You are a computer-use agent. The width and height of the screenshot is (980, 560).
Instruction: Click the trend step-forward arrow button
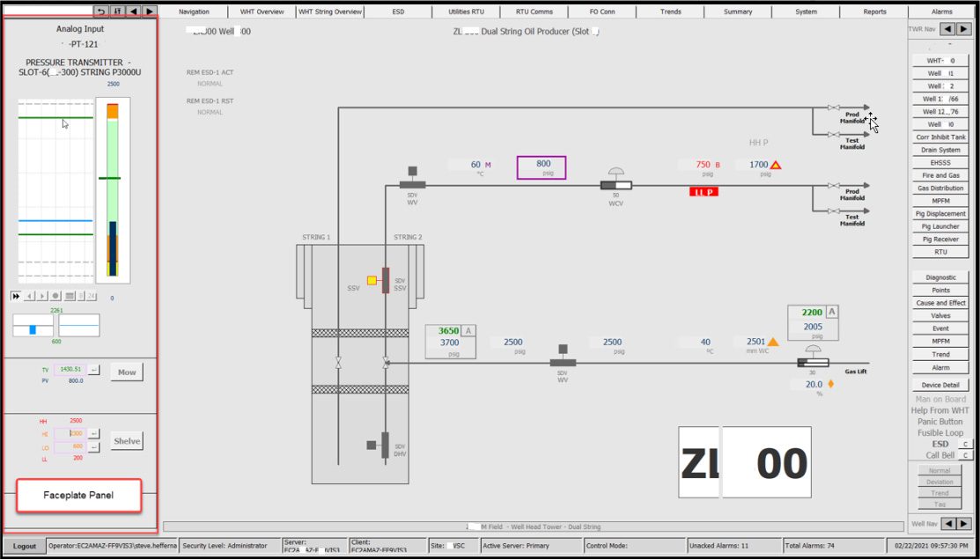42,296
